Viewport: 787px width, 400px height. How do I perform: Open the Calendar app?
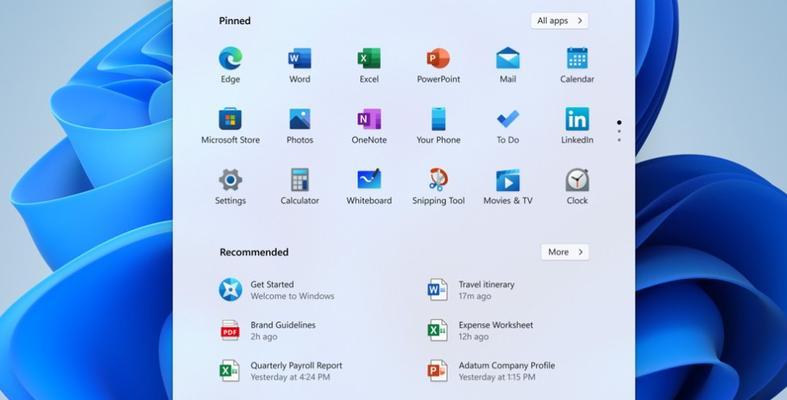(x=577, y=65)
